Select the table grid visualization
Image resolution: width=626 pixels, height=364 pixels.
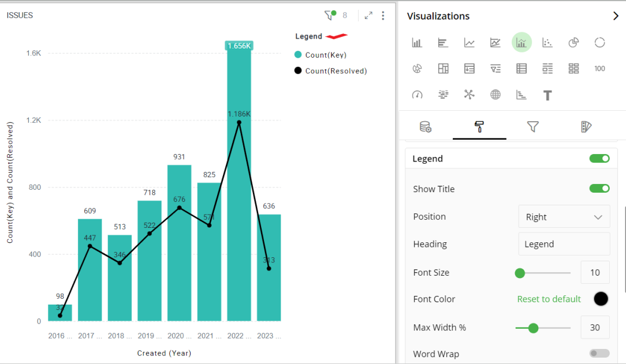[x=521, y=69]
